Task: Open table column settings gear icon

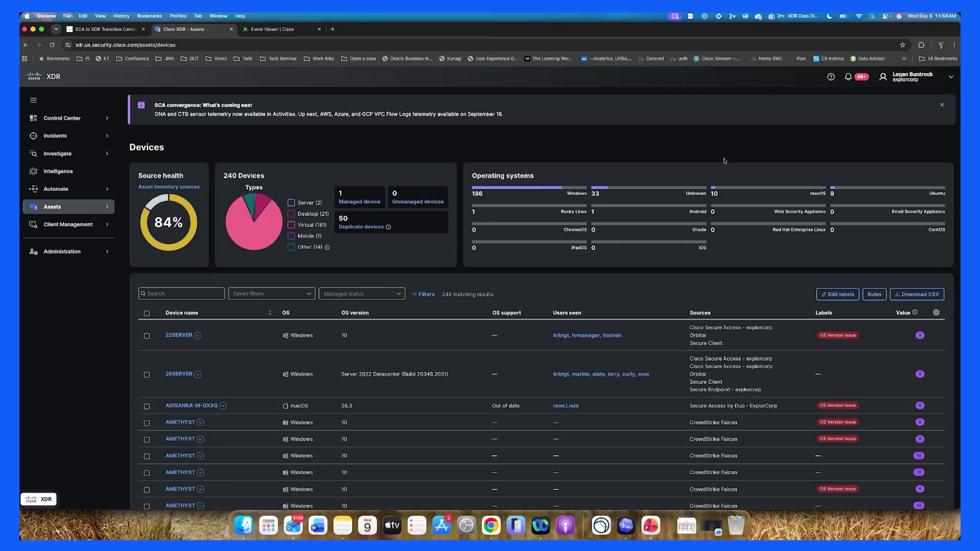Action: point(936,313)
